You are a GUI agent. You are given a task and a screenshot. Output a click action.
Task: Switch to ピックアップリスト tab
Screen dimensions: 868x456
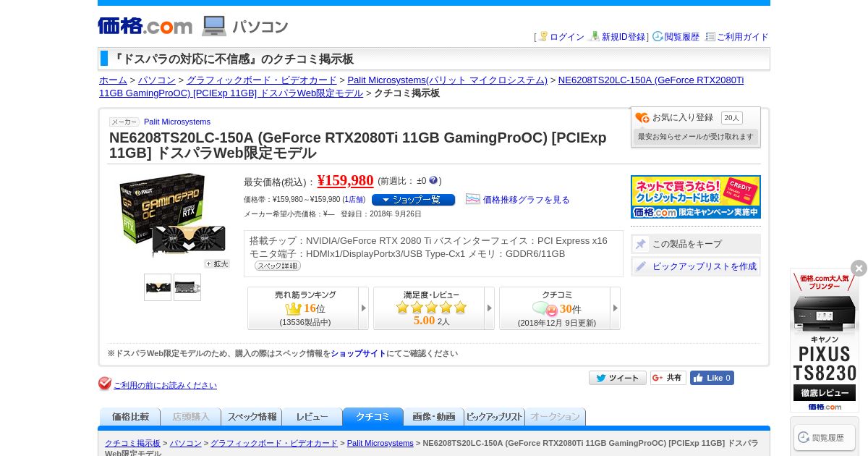coord(494,417)
